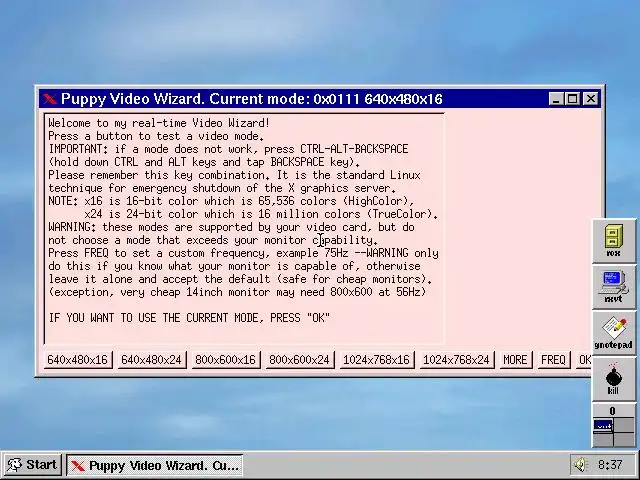Click the kill bomb icon

[613, 378]
